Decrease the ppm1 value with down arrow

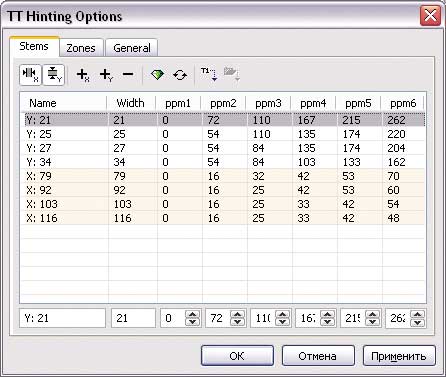point(192,322)
